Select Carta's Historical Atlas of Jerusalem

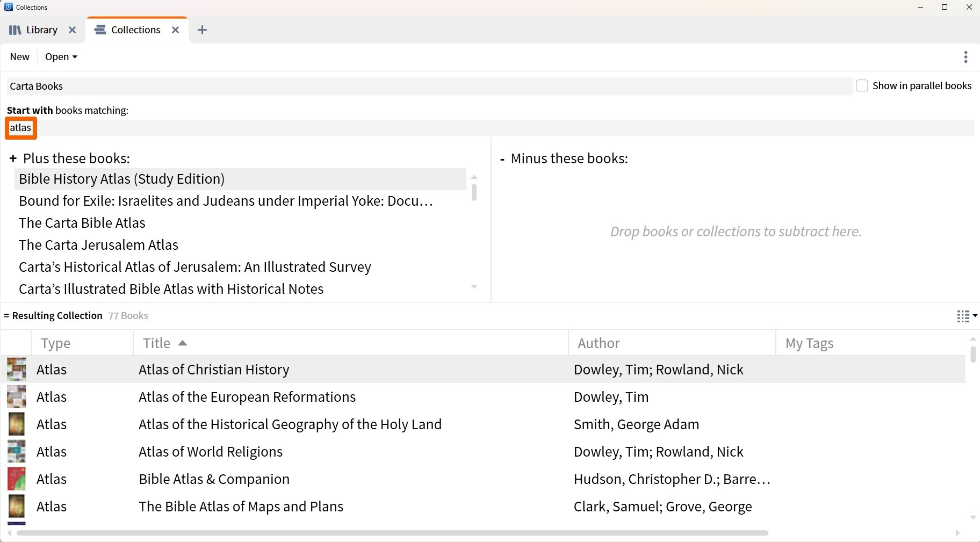click(x=240, y=267)
